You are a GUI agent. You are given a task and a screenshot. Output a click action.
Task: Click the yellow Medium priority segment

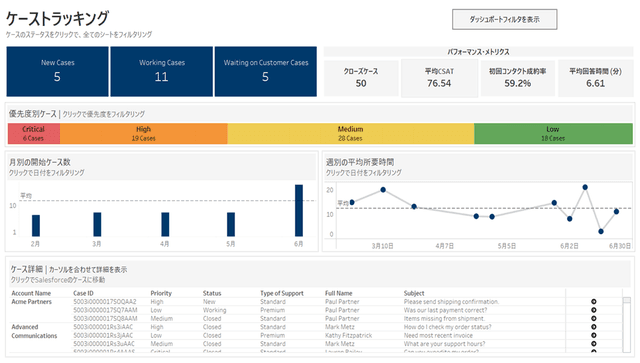(351, 134)
